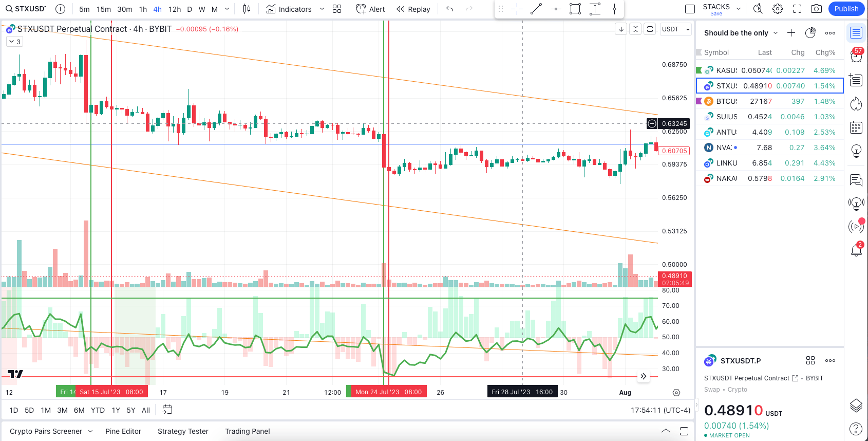Toggle chart maximize collapse pane button
The image size is (868, 441).
(635, 29)
